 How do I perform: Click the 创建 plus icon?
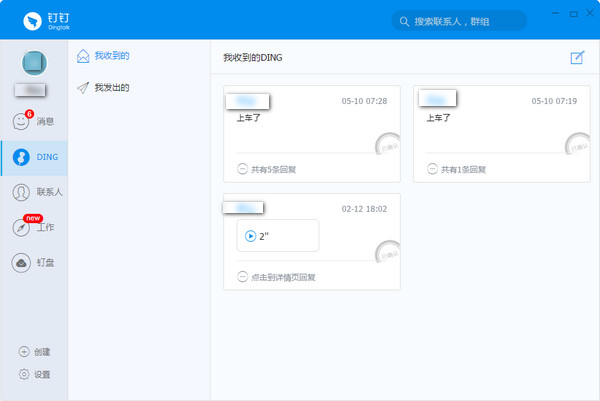pos(25,352)
